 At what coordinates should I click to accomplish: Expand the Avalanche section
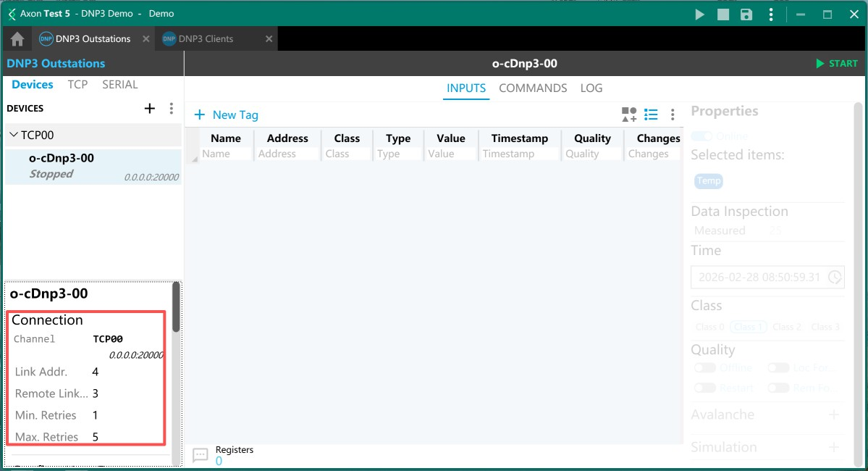[x=833, y=415]
